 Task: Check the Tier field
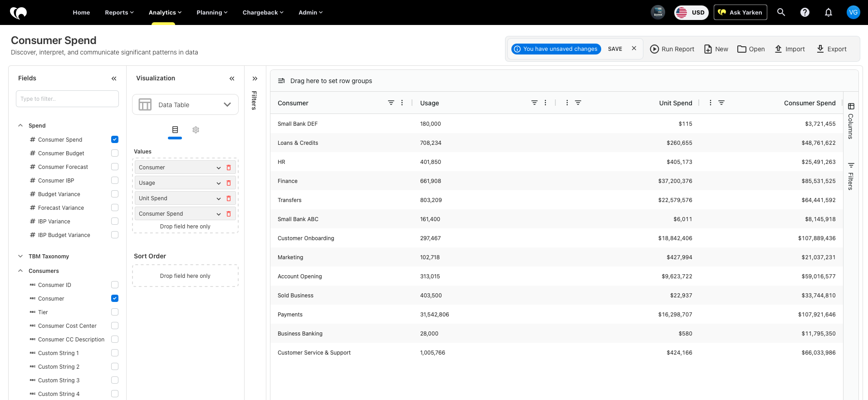[x=115, y=312]
